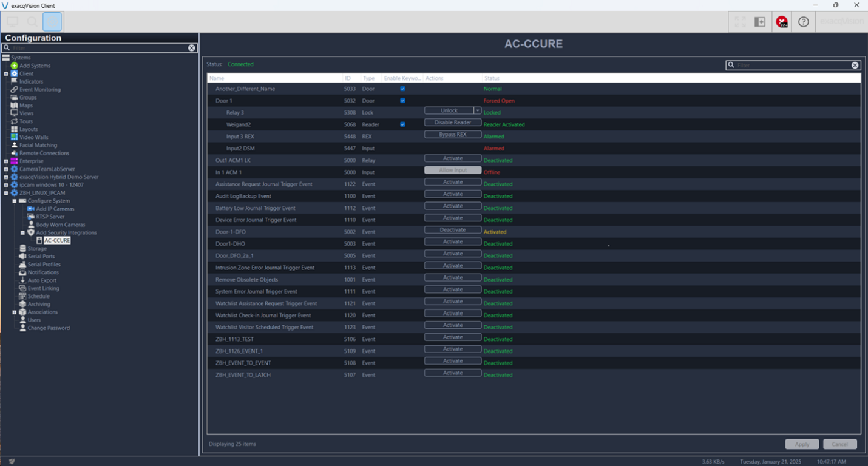Screen dimensions: 868x466
Task: Activate the Audit LogBackup Event
Action: [x=453, y=194]
